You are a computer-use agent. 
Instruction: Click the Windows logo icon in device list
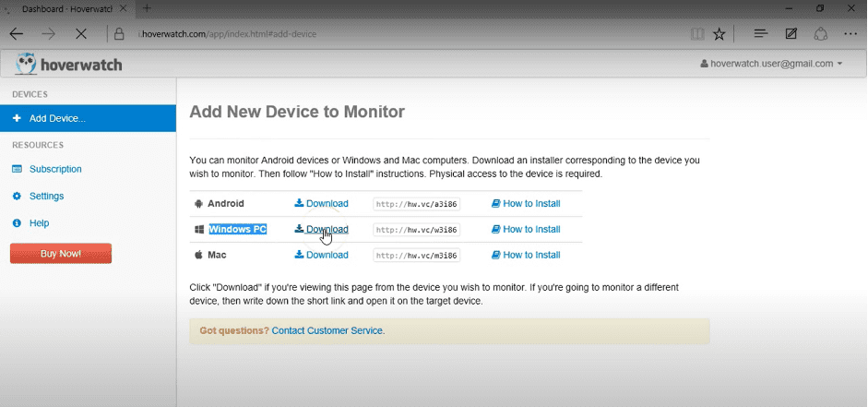coord(198,229)
